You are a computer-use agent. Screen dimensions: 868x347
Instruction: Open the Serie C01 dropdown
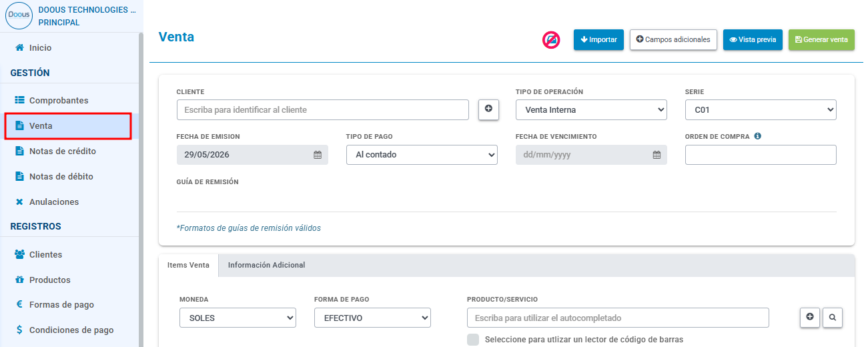pyautogui.click(x=761, y=109)
